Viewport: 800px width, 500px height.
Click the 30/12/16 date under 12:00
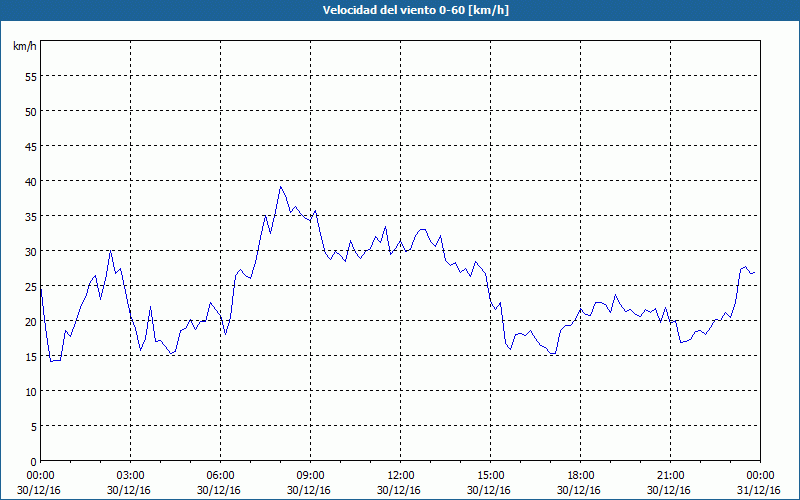point(399,490)
